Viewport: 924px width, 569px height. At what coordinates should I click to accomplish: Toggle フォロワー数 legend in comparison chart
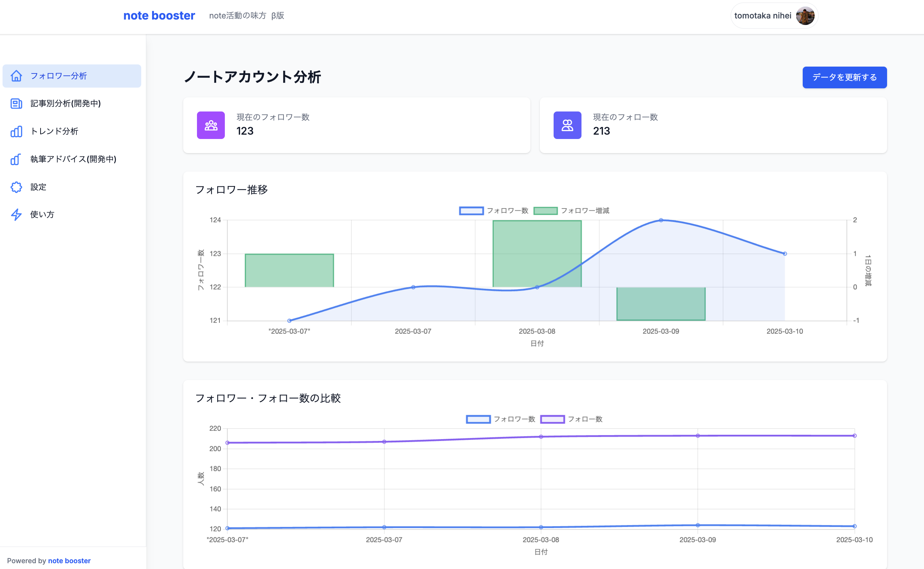pos(501,419)
